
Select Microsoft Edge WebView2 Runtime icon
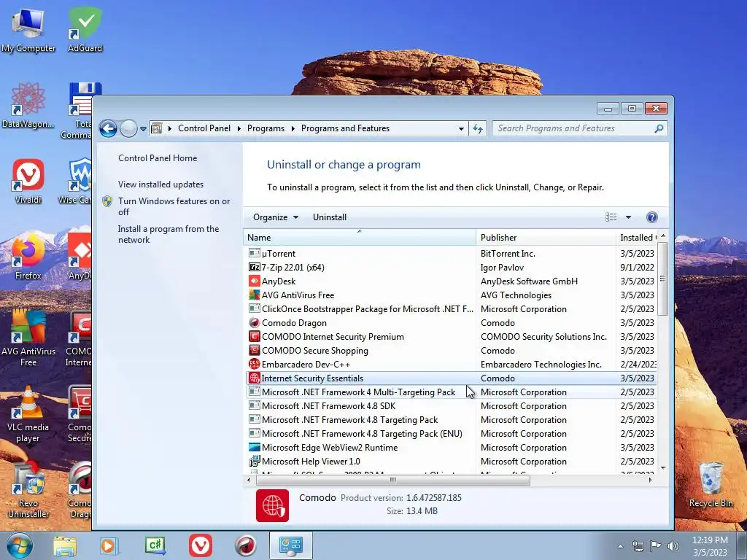(x=255, y=447)
